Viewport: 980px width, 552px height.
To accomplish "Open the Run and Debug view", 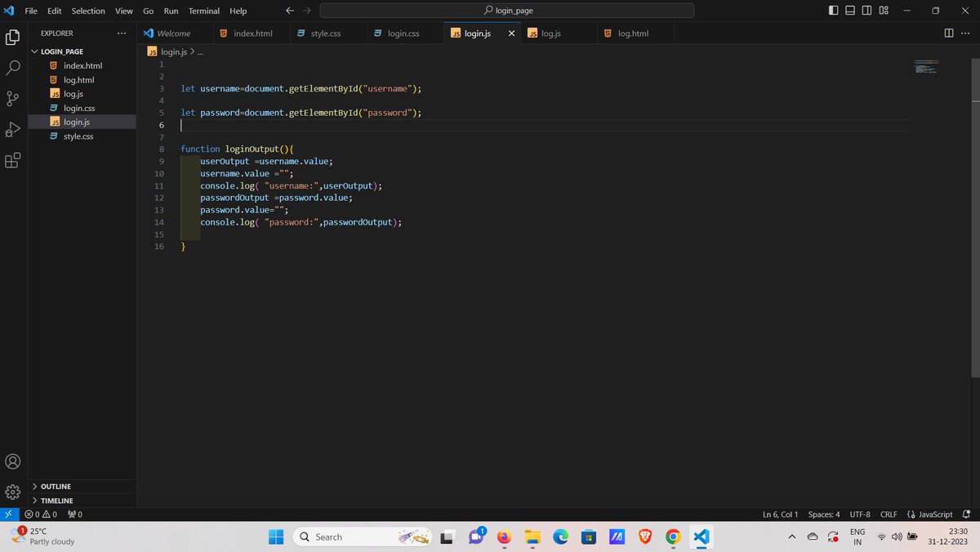I will click(13, 130).
